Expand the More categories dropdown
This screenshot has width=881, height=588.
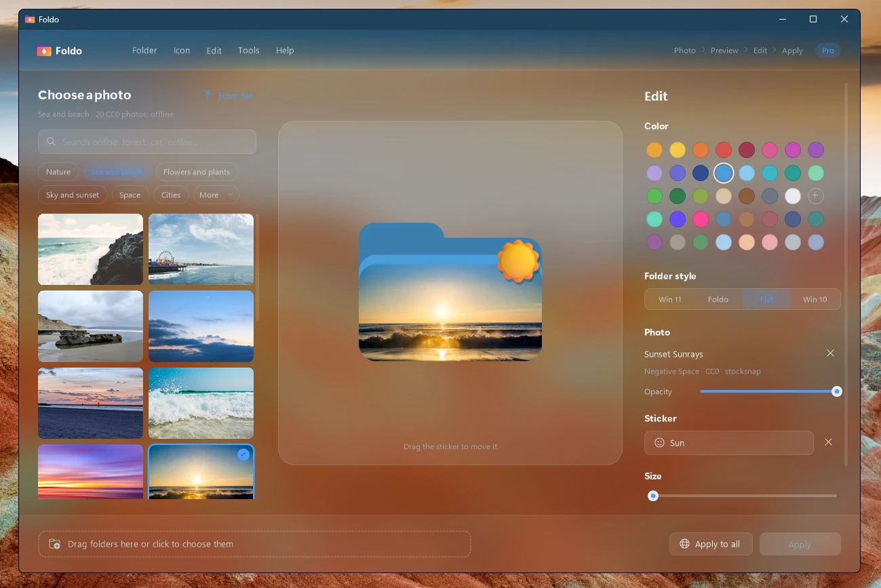coord(216,195)
